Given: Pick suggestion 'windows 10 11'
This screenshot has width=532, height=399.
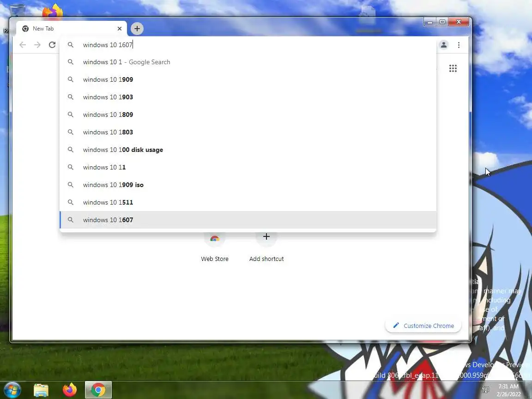Looking at the screenshot, I should (248, 167).
